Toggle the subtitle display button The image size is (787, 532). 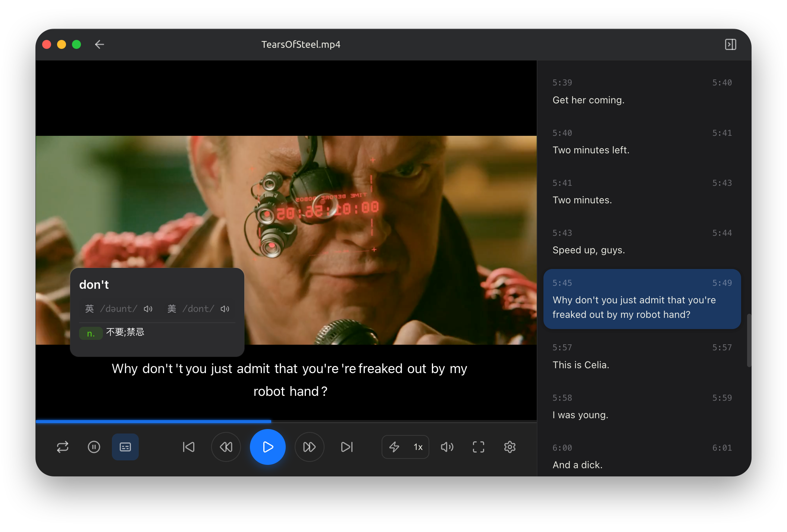(x=125, y=447)
